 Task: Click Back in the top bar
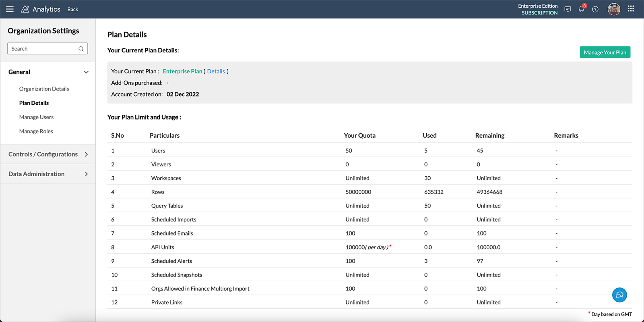[x=73, y=9]
